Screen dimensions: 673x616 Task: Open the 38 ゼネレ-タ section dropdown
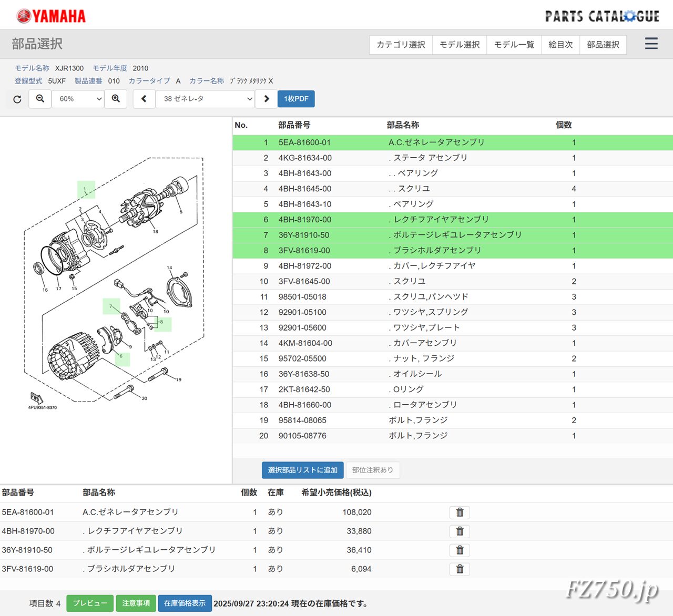click(205, 99)
